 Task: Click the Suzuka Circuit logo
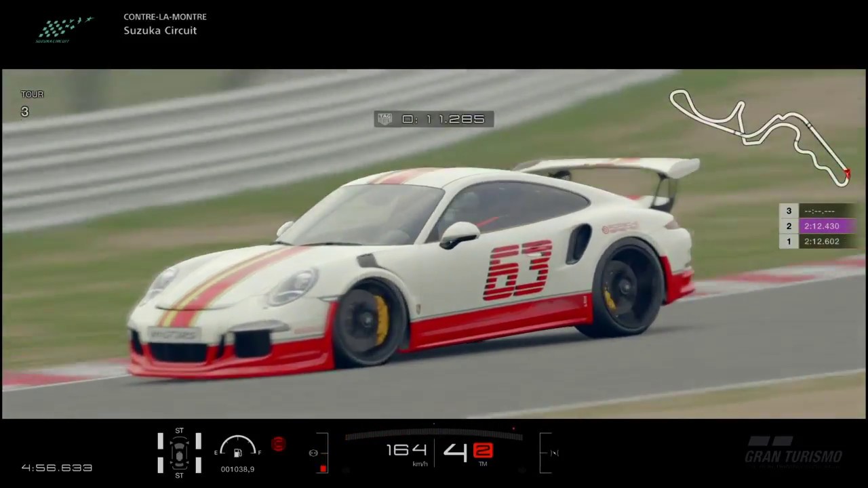coord(64,29)
